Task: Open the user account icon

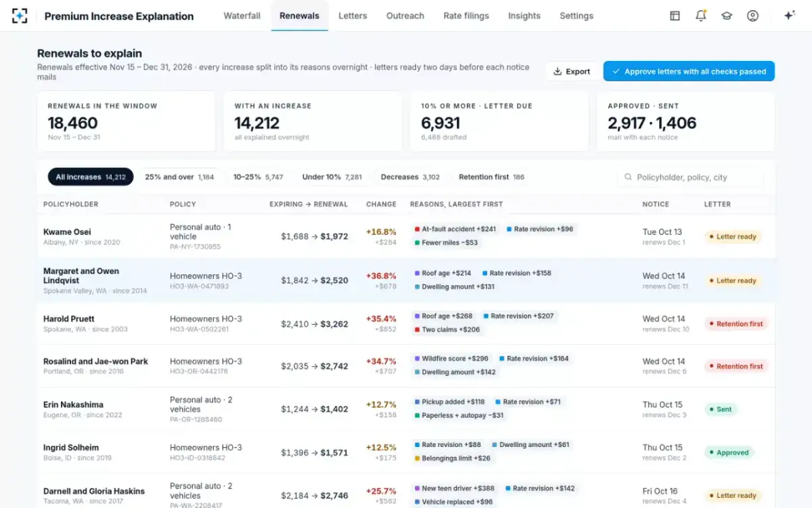Action: (x=752, y=16)
